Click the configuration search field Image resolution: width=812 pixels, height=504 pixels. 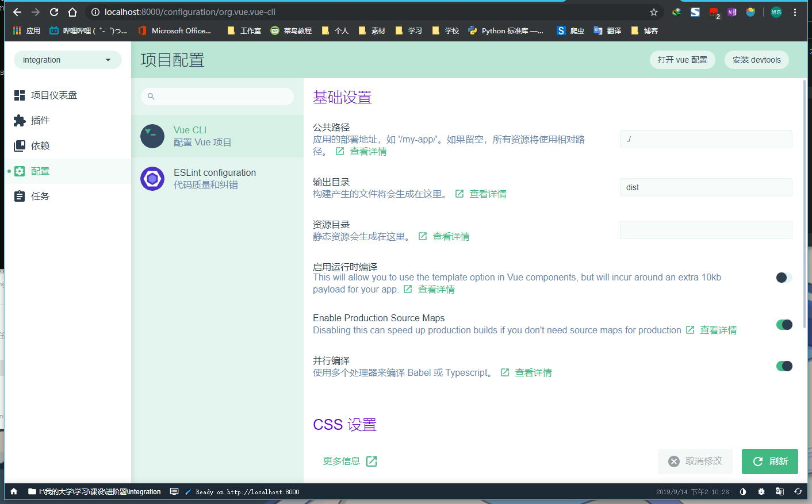pos(217,96)
